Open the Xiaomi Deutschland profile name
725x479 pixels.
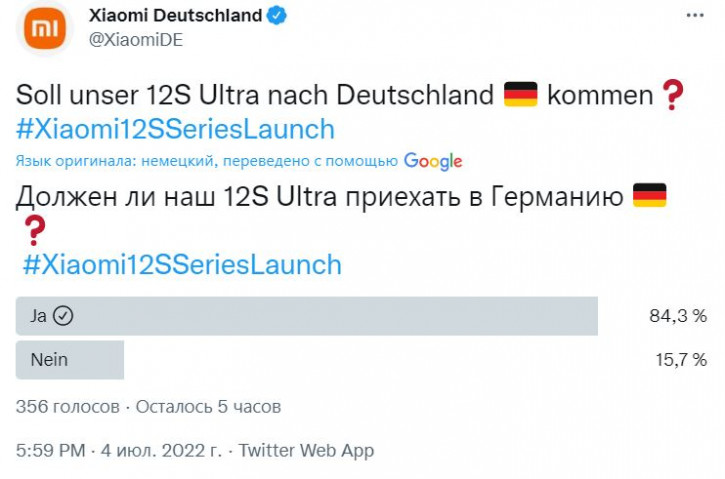click(x=175, y=16)
